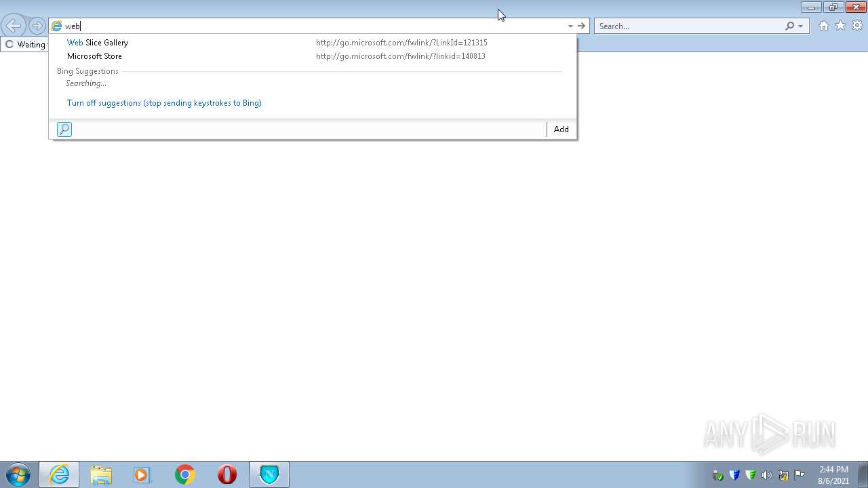Go back with the Back arrow button
Image resolution: width=868 pixels, height=488 pixels.
[14, 26]
